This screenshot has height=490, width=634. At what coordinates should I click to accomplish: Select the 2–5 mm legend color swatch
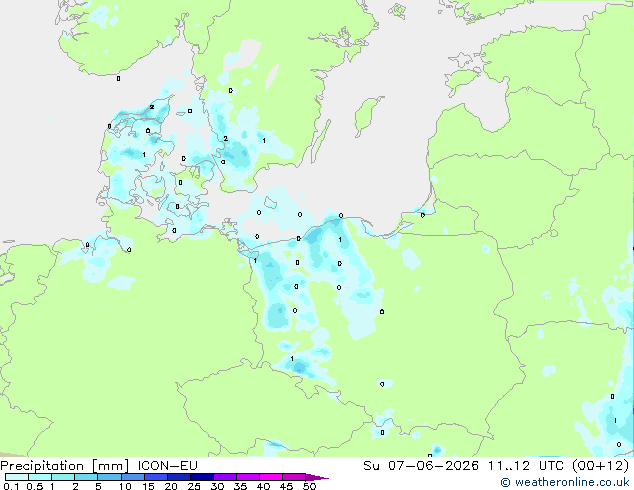86,477
